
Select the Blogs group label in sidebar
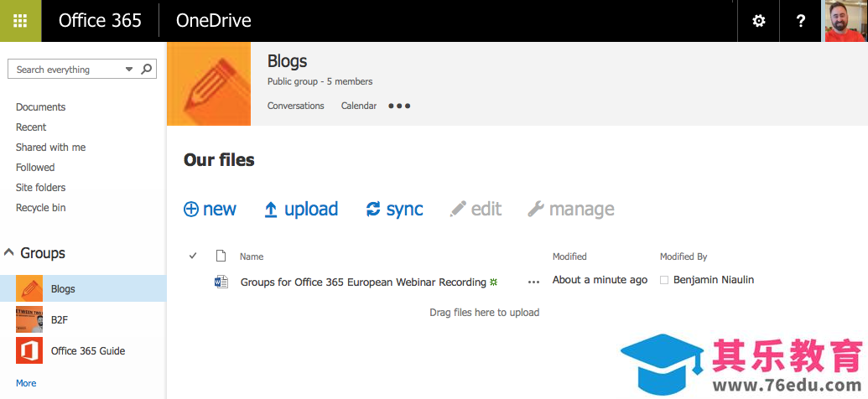(63, 289)
